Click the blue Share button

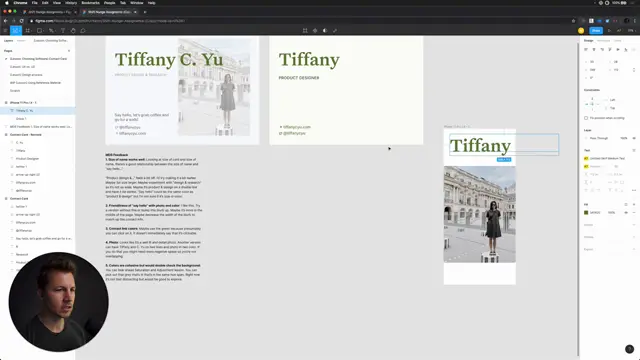pos(596,31)
